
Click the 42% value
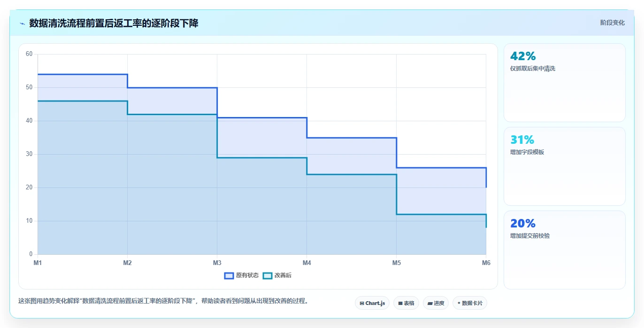tap(522, 56)
